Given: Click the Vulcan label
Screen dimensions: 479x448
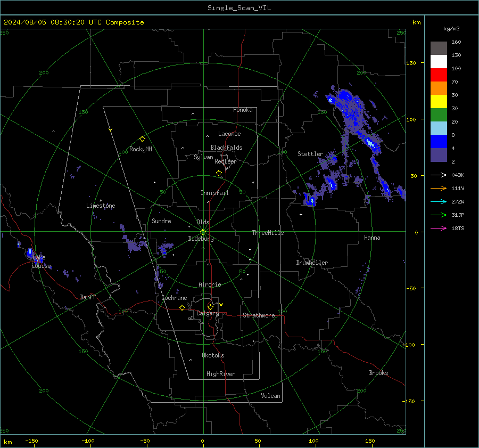Looking at the screenshot, I should 271,396.
